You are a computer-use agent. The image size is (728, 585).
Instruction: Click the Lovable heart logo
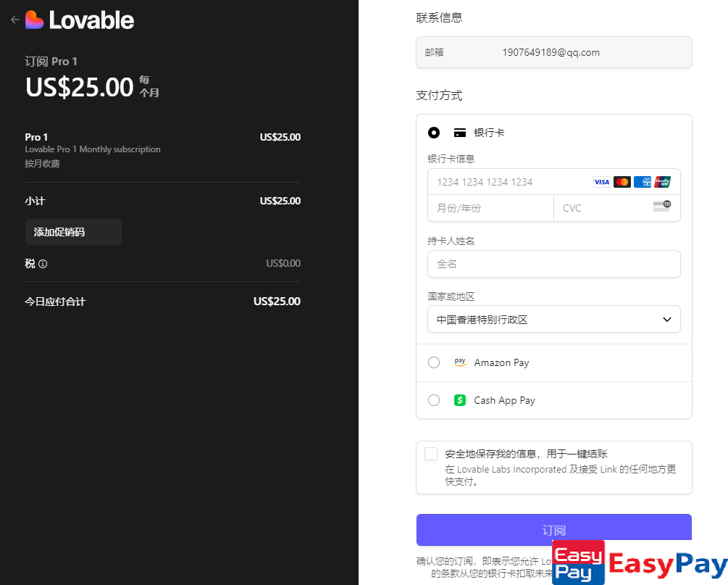point(34,20)
